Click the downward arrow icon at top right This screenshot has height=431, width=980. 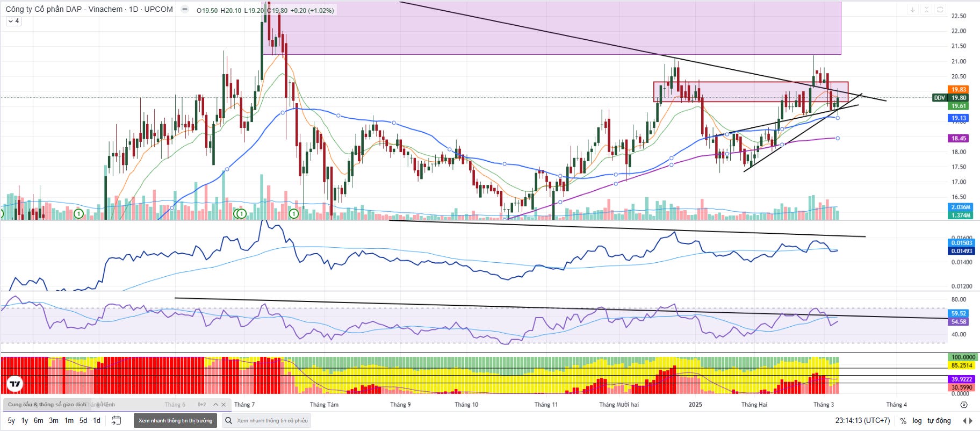[912, 10]
